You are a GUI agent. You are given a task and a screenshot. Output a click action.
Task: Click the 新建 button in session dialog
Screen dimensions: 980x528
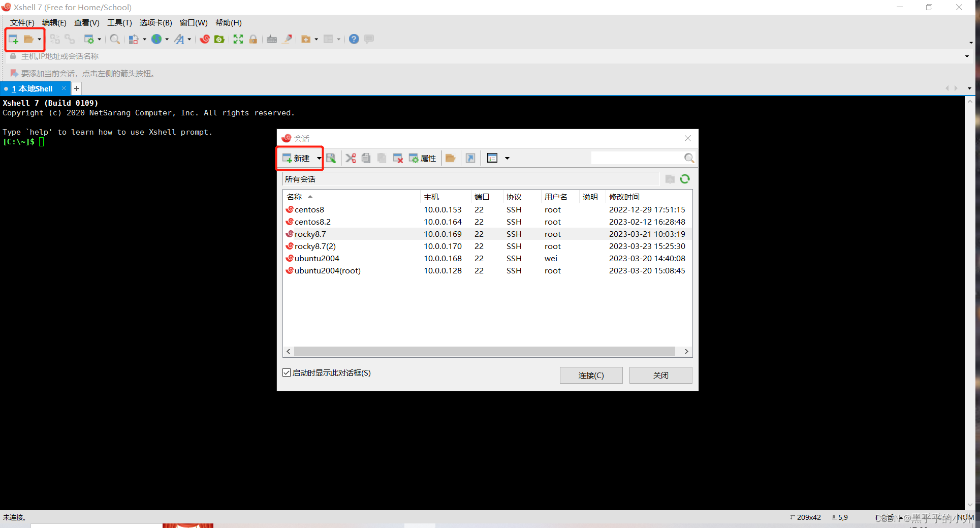(296, 158)
